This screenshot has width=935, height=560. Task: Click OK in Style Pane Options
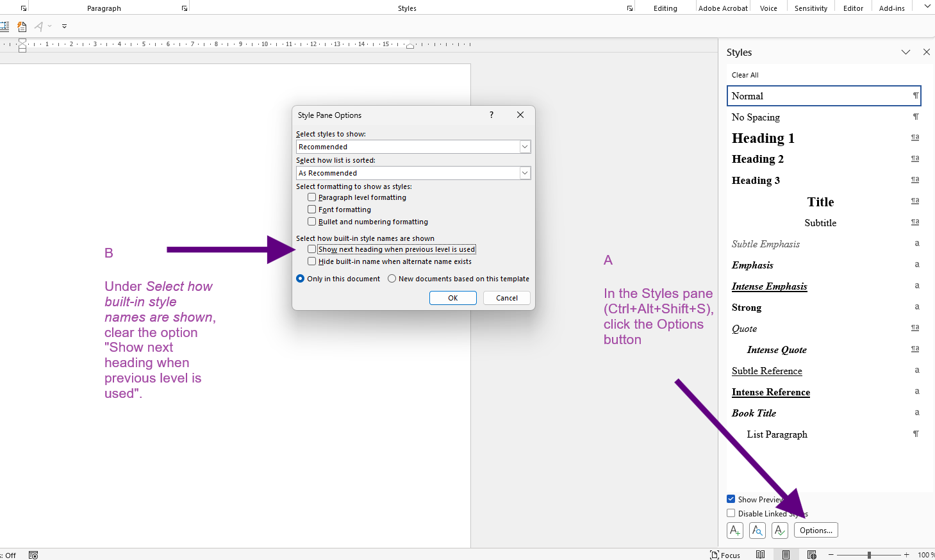click(453, 298)
